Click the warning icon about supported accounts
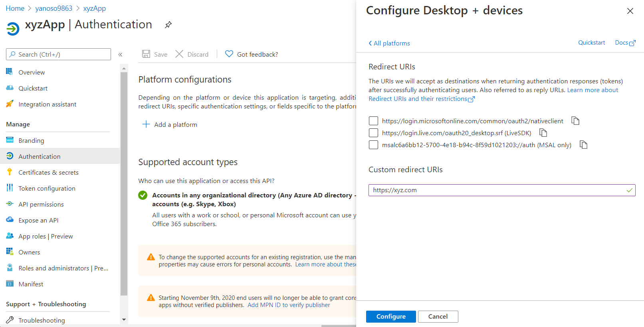 click(x=151, y=257)
